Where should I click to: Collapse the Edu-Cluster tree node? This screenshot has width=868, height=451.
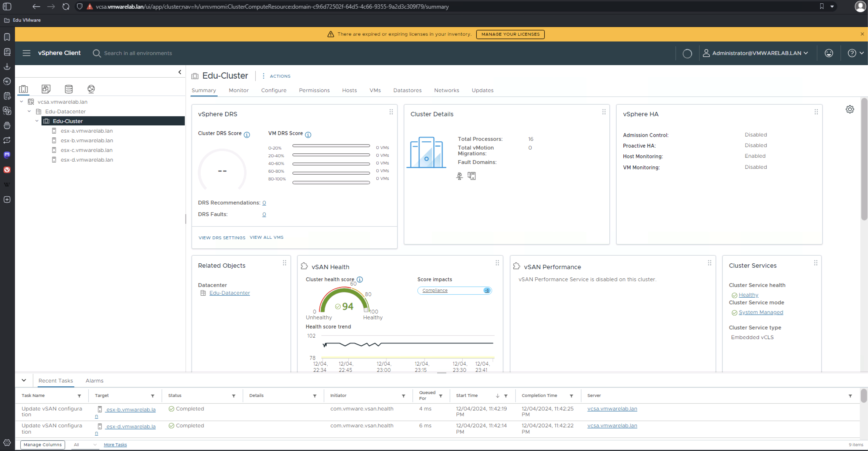[37, 121]
